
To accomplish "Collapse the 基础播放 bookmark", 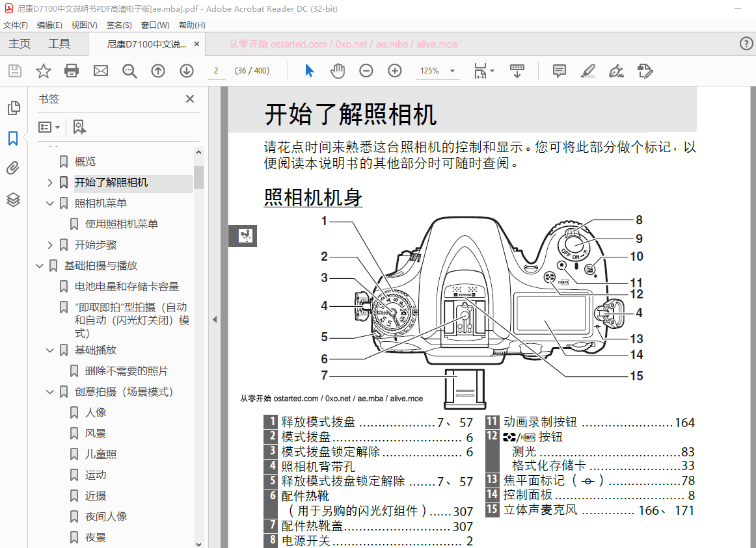I will point(49,350).
